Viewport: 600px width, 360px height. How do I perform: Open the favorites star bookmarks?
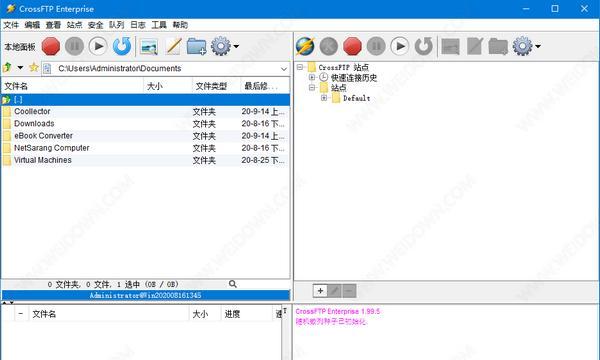pyautogui.click(x=34, y=67)
